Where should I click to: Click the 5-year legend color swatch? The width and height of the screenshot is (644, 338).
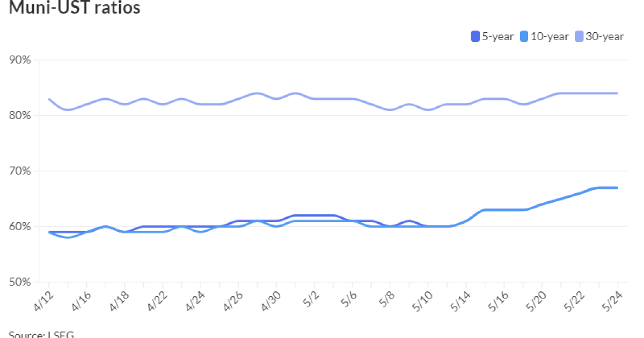pos(475,36)
